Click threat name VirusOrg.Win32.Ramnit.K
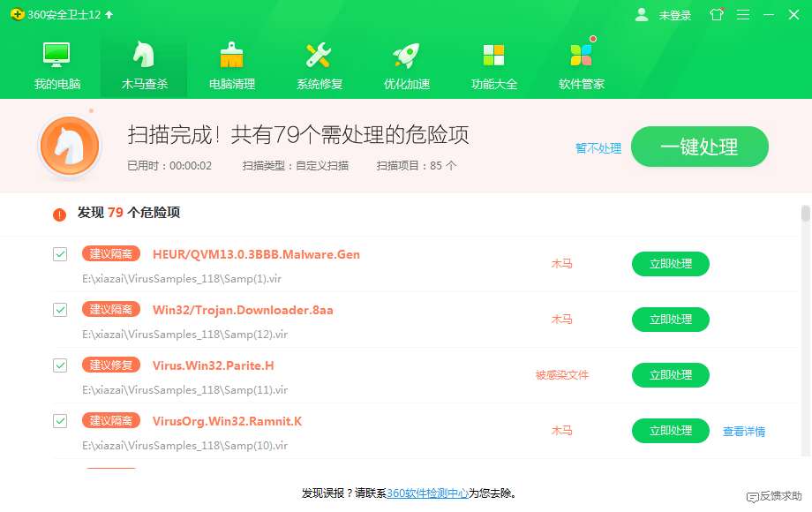This screenshot has height=512, width=812. click(x=228, y=421)
